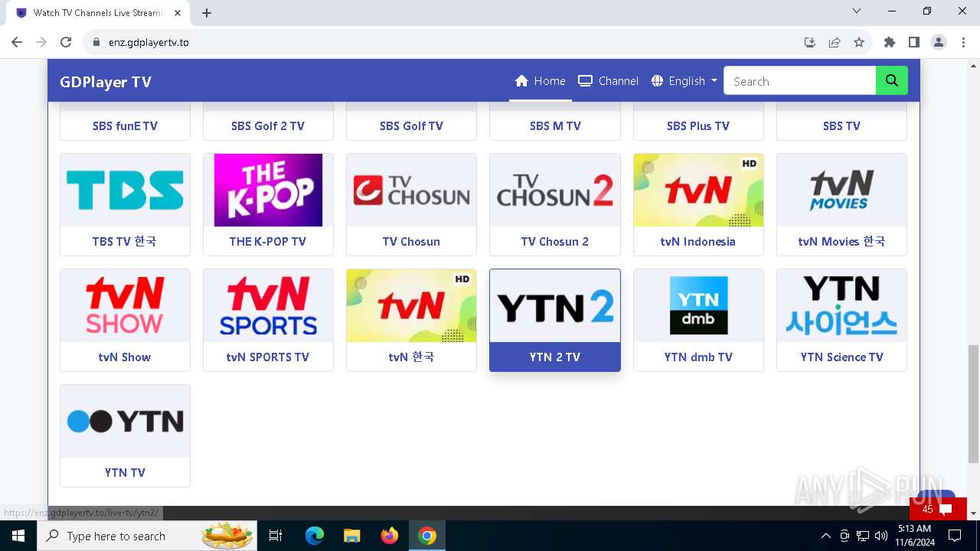Click the green search magnifier button
Image resolution: width=980 pixels, height=551 pixels.
click(892, 80)
